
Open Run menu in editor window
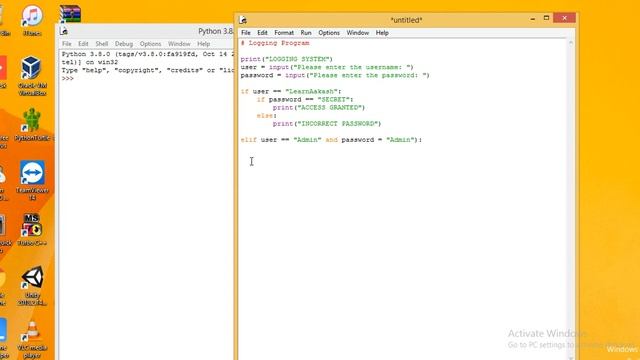pos(306,33)
